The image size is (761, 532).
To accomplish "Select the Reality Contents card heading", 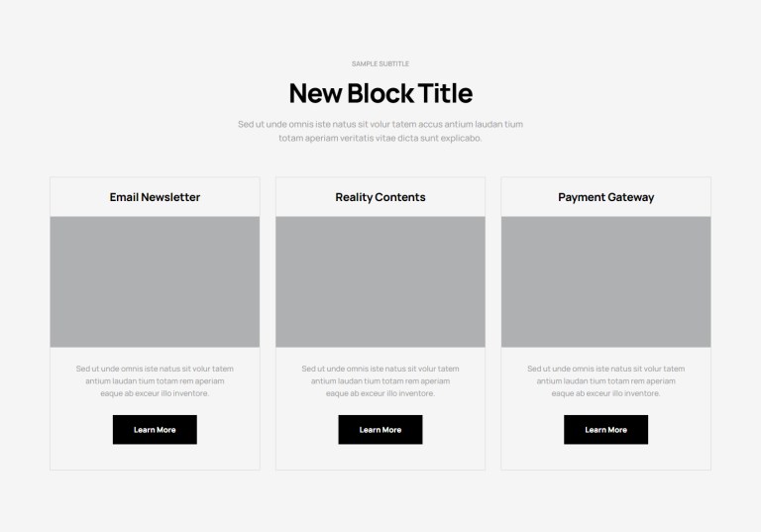I will [380, 197].
